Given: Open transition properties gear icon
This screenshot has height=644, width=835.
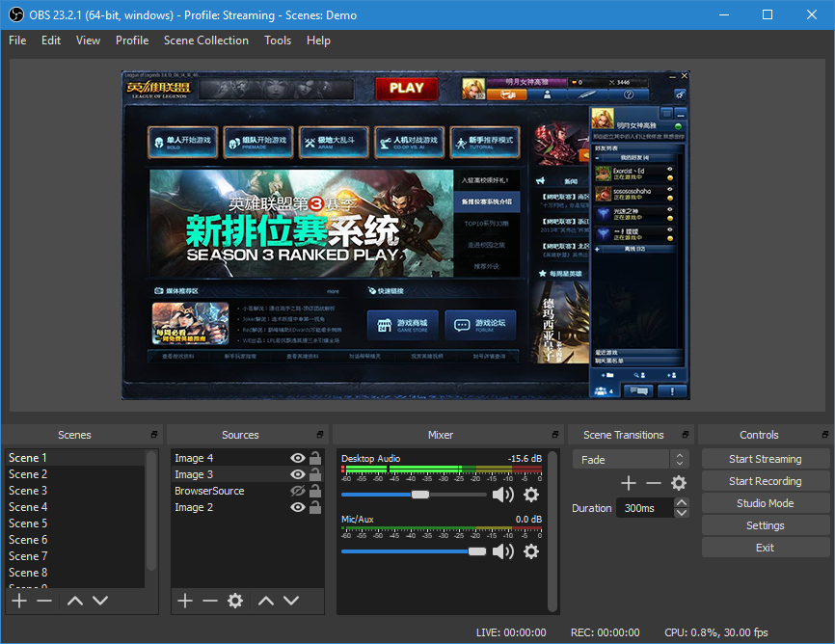Looking at the screenshot, I should [x=679, y=483].
